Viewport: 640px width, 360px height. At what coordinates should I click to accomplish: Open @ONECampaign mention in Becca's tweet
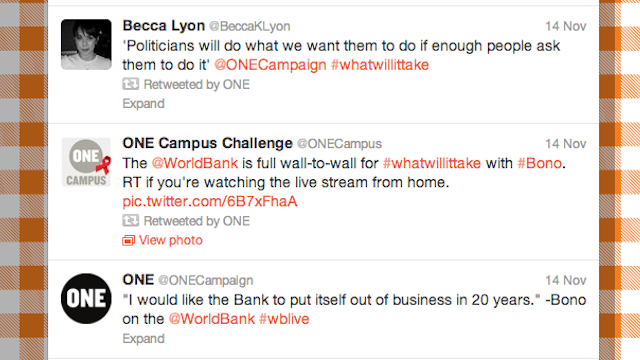[x=270, y=64]
